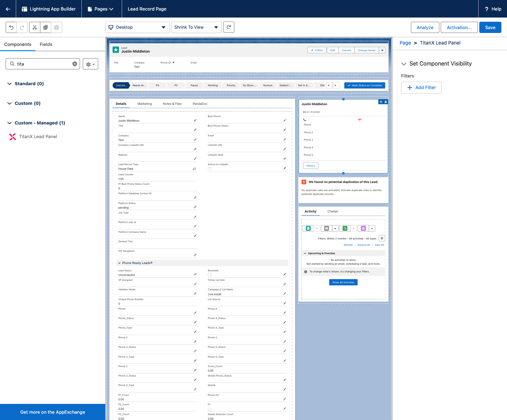
Task: Advance the status path with right arrow
Action: (336, 85)
